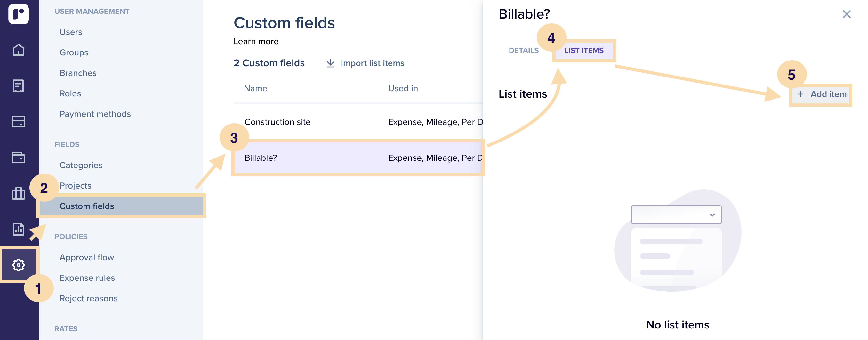The width and height of the screenshot is (868, 340).
Task: Open the suitcase trips icon
Action: click(x=19, y=193)
